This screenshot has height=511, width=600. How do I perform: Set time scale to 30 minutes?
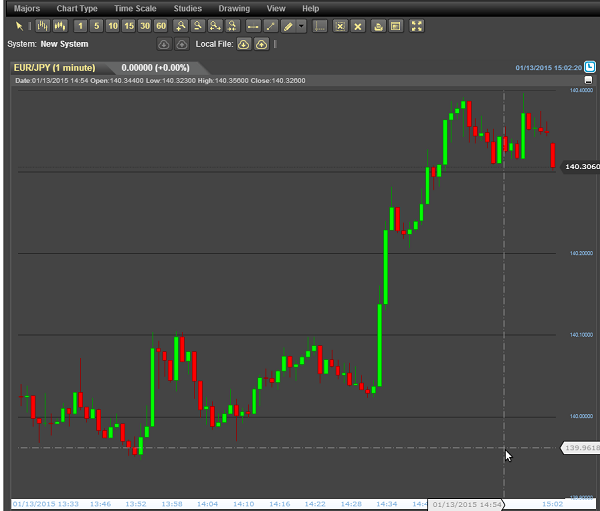(145, 26)
